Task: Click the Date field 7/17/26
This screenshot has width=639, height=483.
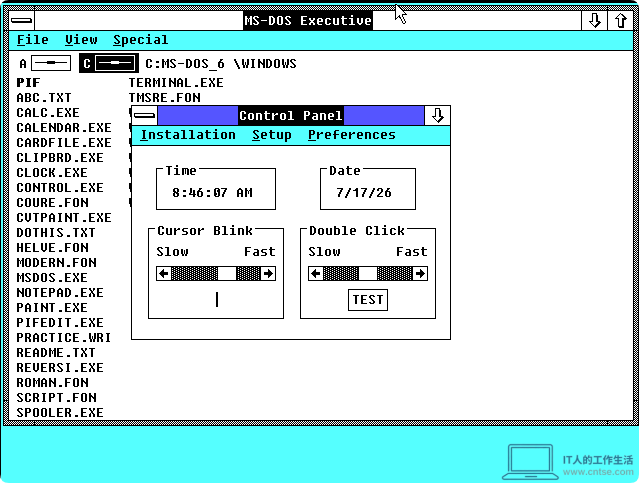Action: coord(364,192)
